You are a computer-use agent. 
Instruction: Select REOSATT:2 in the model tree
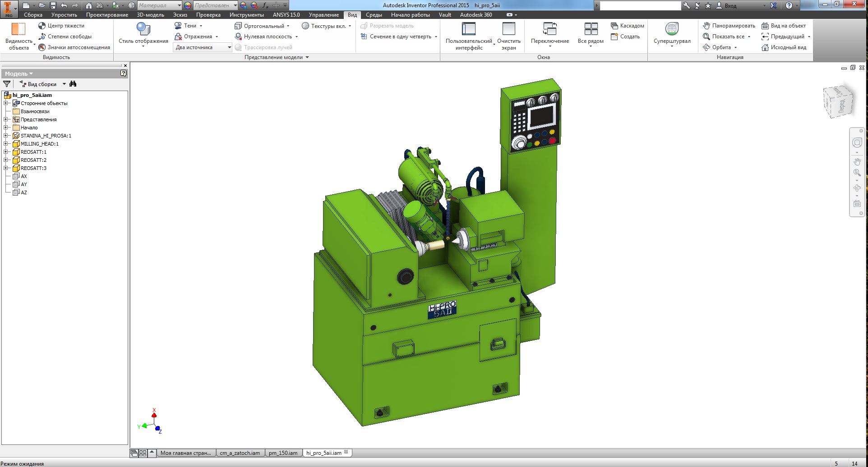33,160
